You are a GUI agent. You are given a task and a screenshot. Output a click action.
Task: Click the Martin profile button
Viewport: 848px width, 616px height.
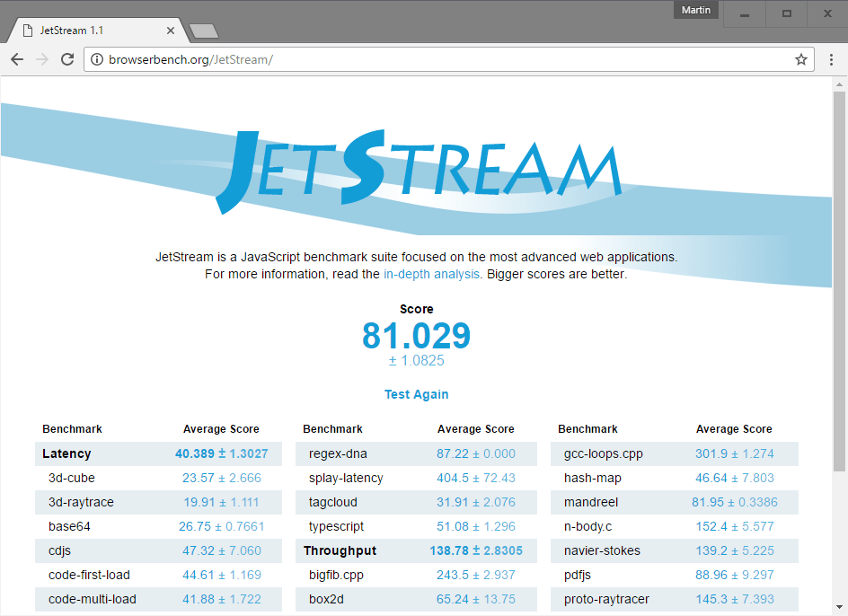696,10
